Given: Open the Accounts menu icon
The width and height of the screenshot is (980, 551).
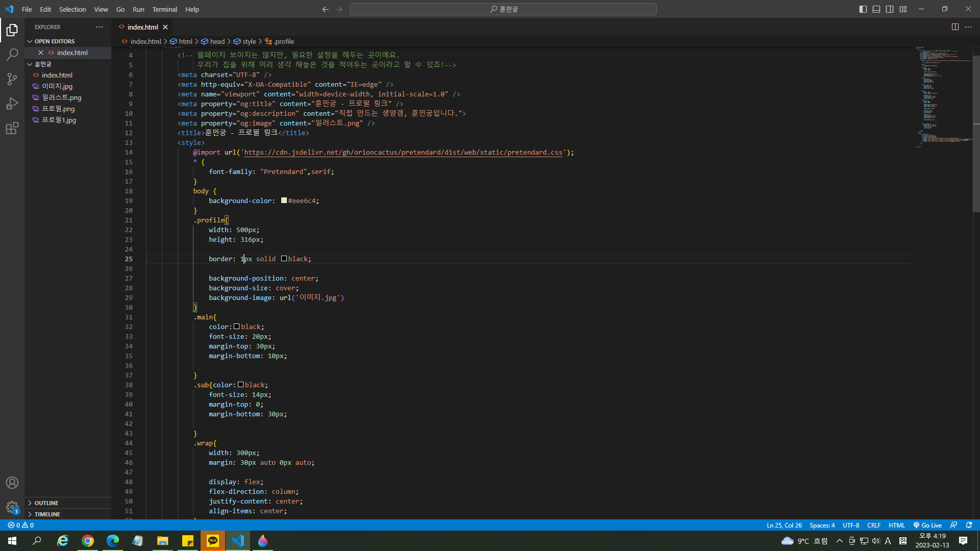Looking at the screenshot, I should click(x=12, y=483).
